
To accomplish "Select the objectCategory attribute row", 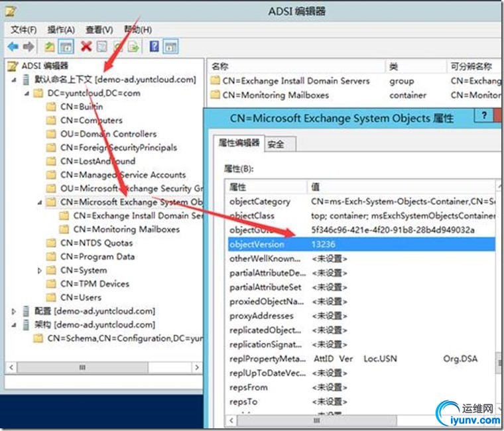I will click(361, 202).
